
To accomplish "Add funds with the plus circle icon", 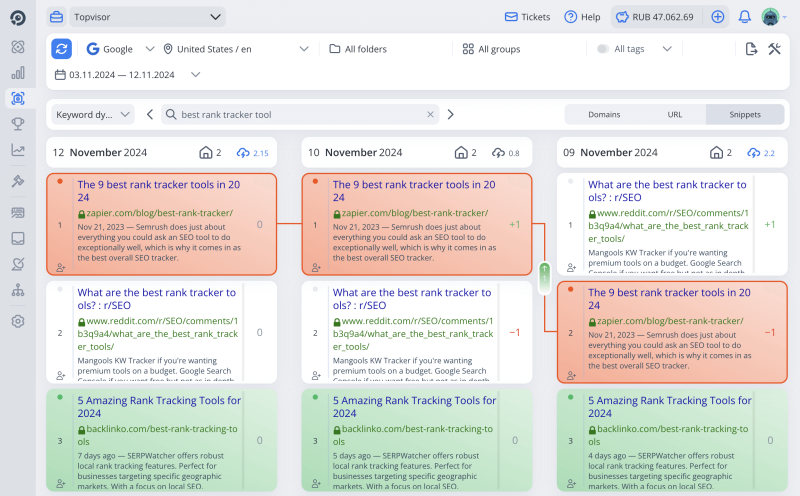I will click(x=717, y=17).
